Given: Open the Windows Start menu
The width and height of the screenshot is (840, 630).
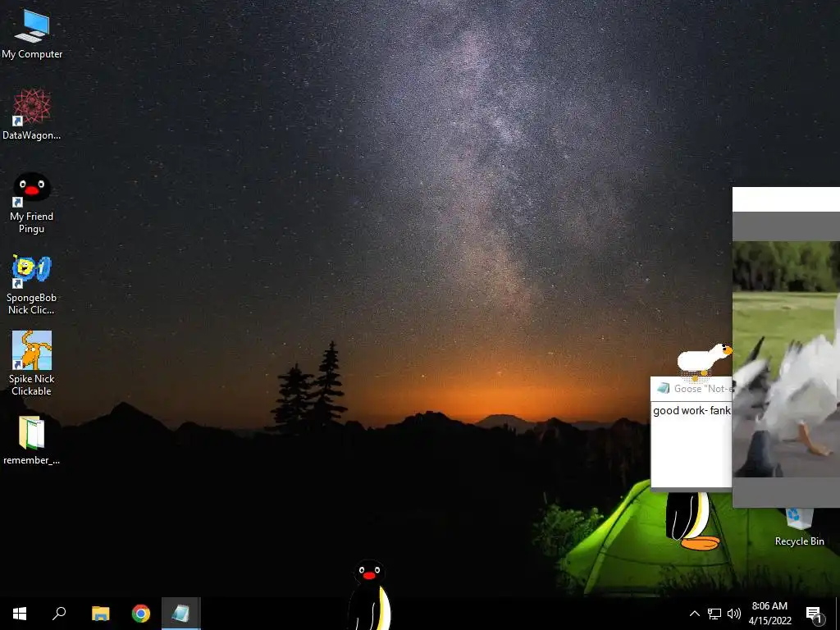Looking at the screenshot, I should click(x=20, y=614).
